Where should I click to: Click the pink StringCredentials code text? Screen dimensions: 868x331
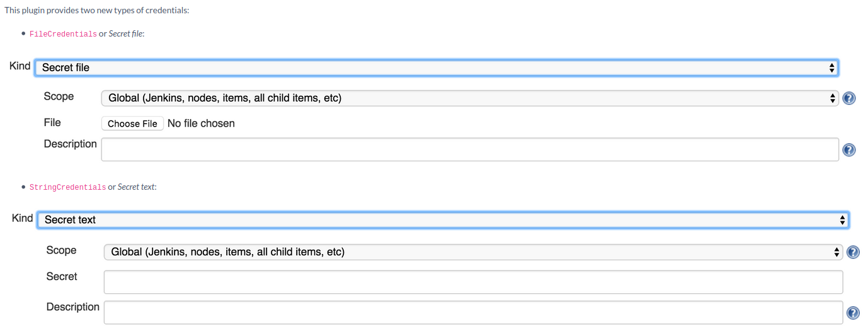point(68,187)
